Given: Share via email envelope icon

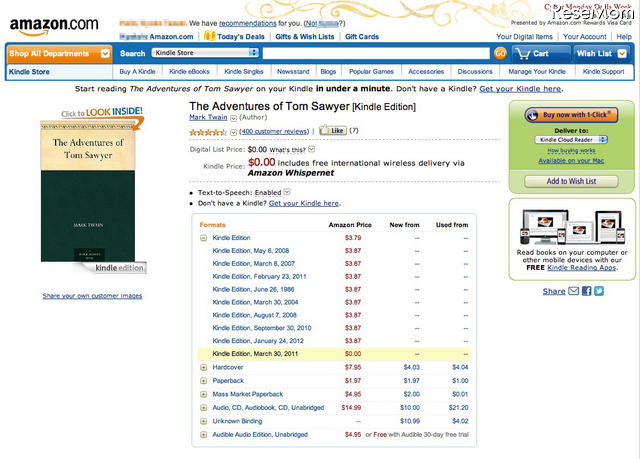Looking at the screenshot, I should click(574, 291).
